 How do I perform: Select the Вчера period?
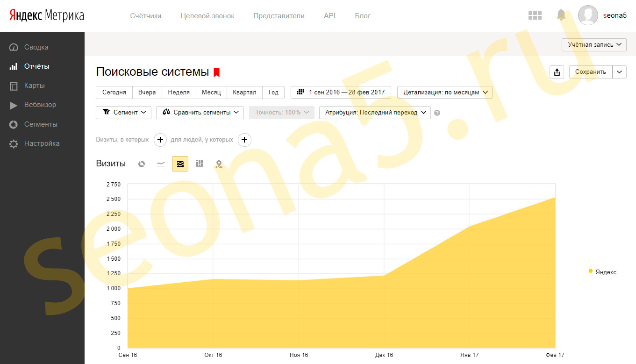click(x=147, y=92)
